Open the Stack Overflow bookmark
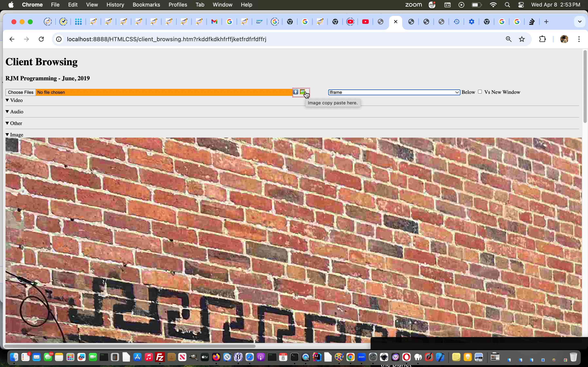Screen dimensions: 588x367 532,22
